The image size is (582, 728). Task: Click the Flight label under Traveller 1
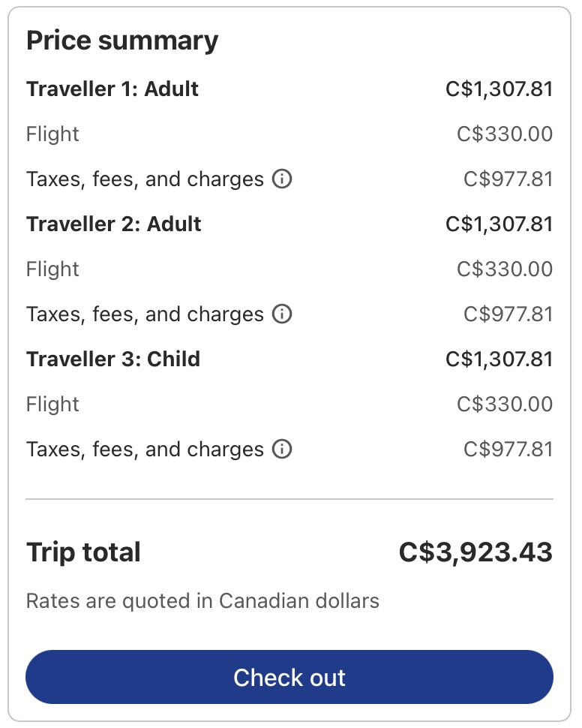tap(52, 134)
